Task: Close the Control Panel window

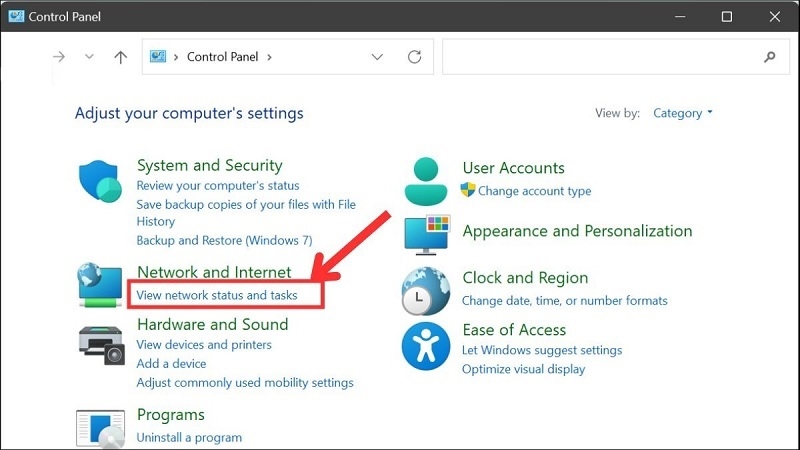Action: tap(774, 16)
